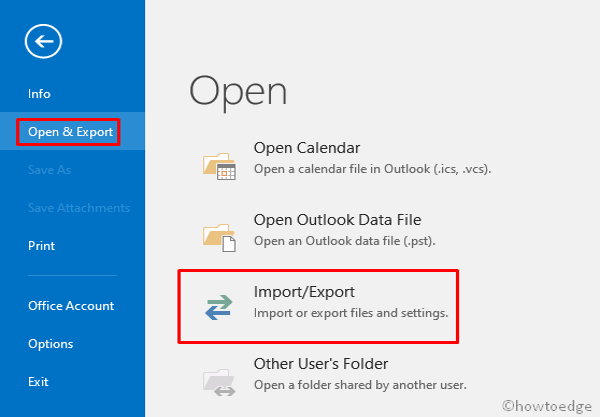Choose the greyed-out Save As entry
This screenshot has height=417, width=600.
49,170
